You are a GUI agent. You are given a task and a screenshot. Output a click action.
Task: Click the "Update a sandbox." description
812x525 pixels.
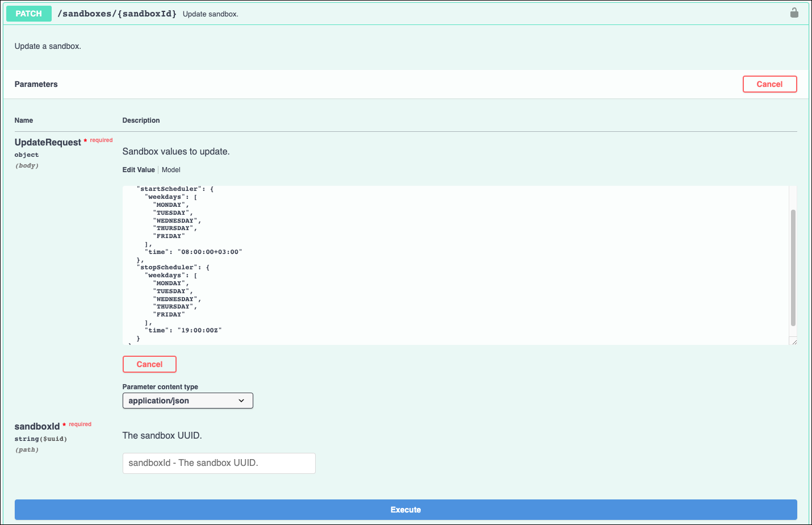48,47
